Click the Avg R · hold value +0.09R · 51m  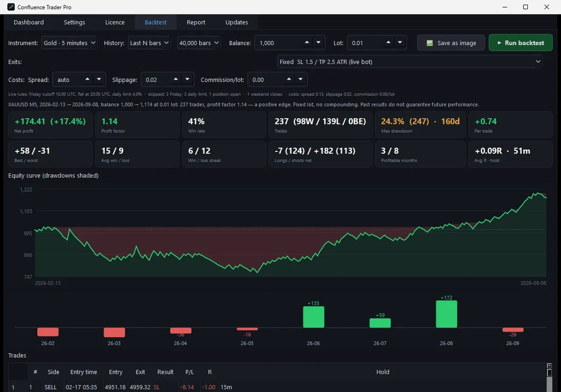coord(503,151)
